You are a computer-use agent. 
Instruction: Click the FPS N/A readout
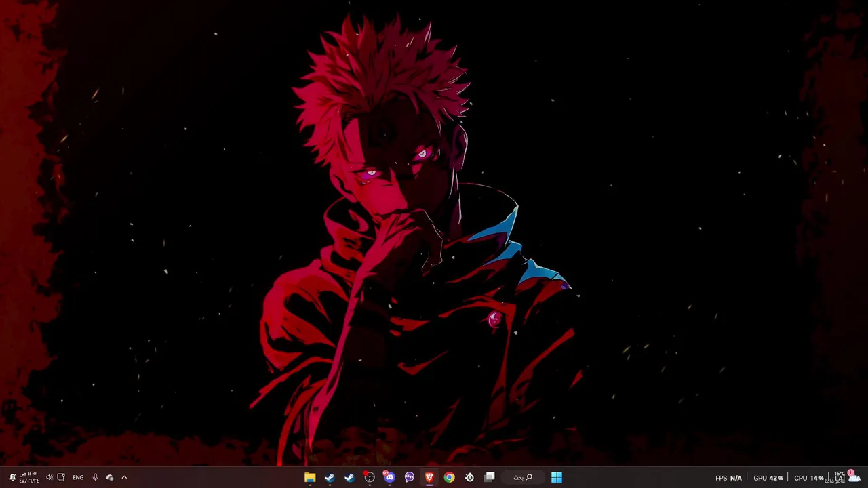728,478
